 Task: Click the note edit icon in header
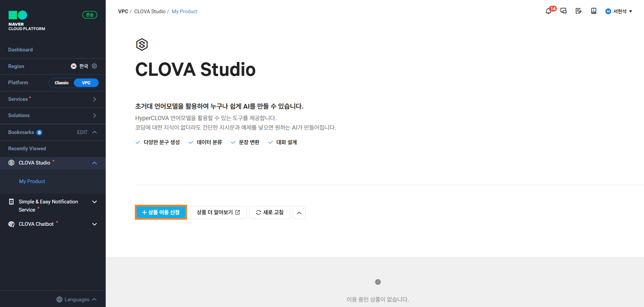click(x=579, y=11)
